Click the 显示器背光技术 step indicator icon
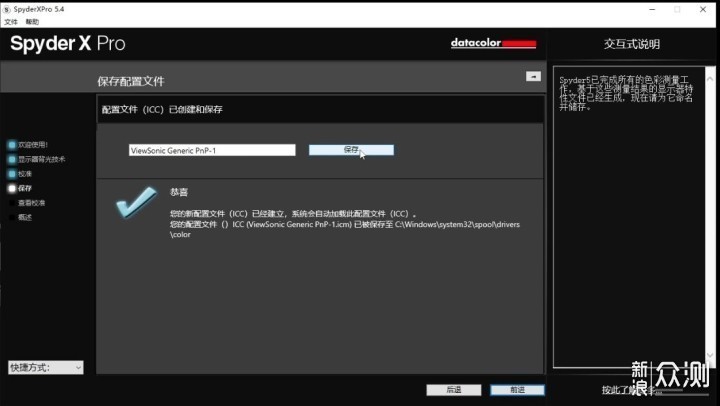 [x=12, y=159]
